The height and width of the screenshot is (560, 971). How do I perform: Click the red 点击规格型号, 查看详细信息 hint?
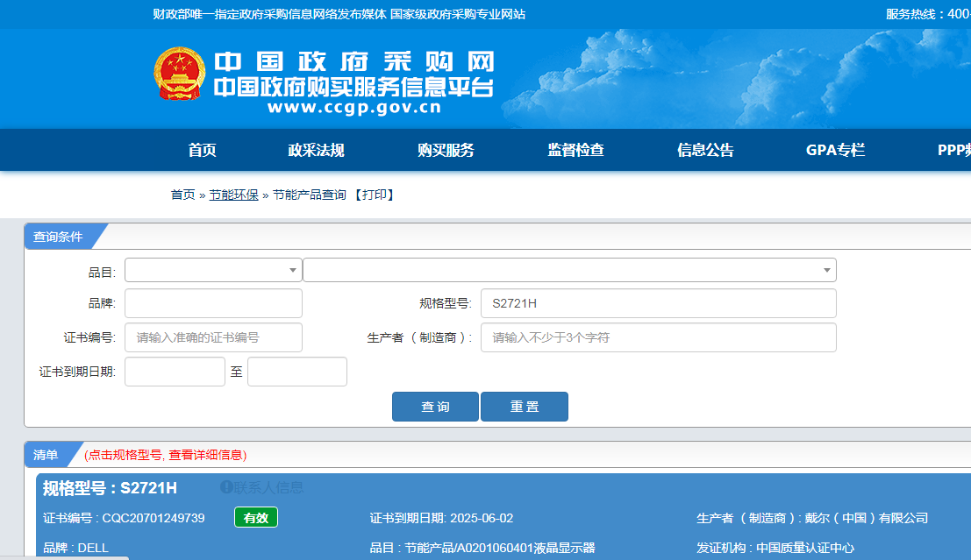tap(166, 456)
